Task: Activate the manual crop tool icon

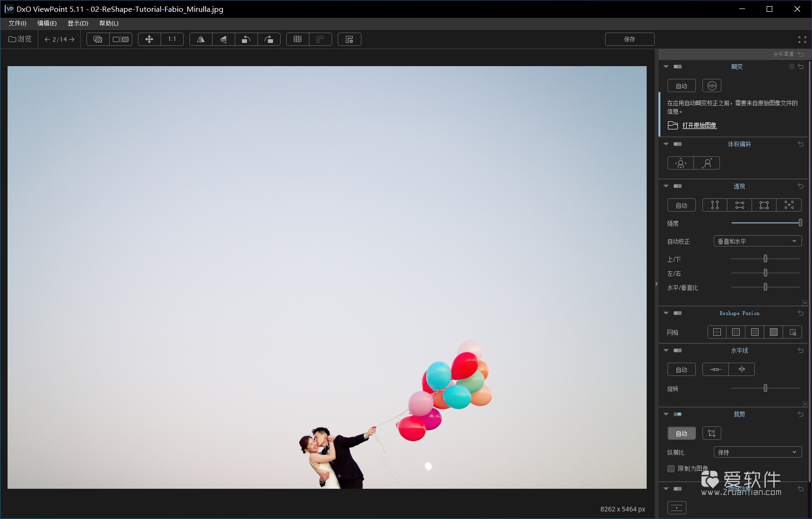Action: pyautogui.click(x=711, y=434)
